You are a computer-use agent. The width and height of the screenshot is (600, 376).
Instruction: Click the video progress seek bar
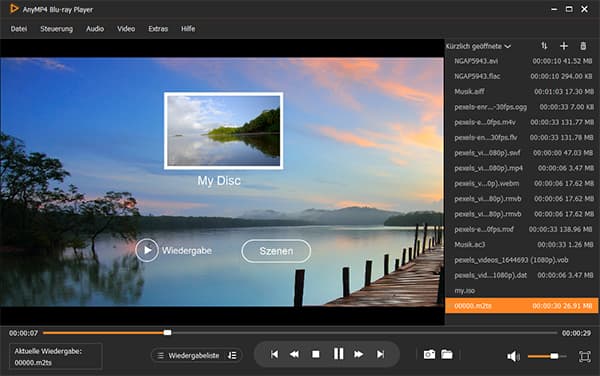point(300,333)
